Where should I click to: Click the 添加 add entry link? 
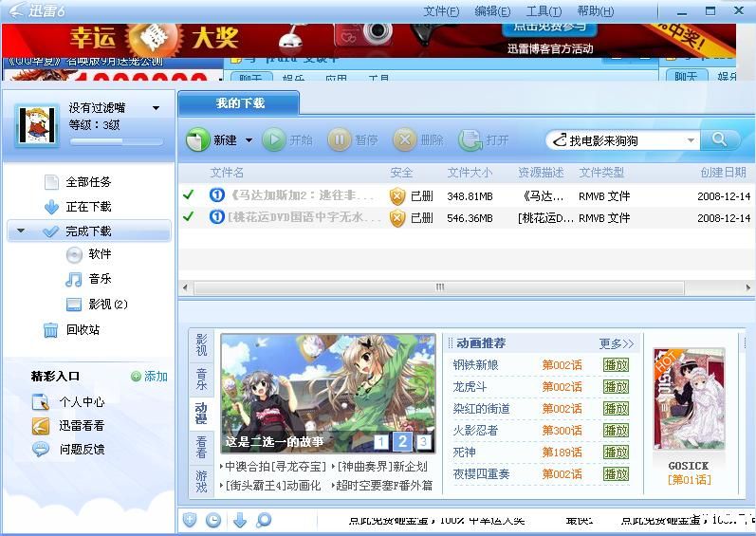(150, 376)
